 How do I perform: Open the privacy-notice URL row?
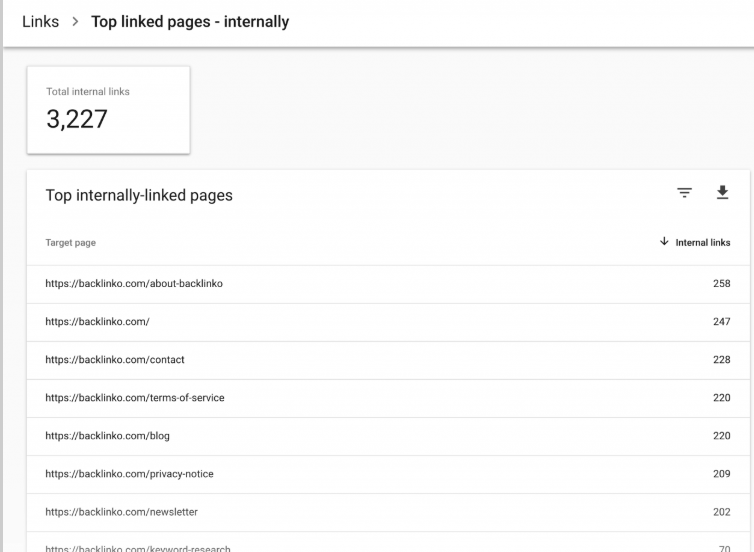click(x=388, y=474)
